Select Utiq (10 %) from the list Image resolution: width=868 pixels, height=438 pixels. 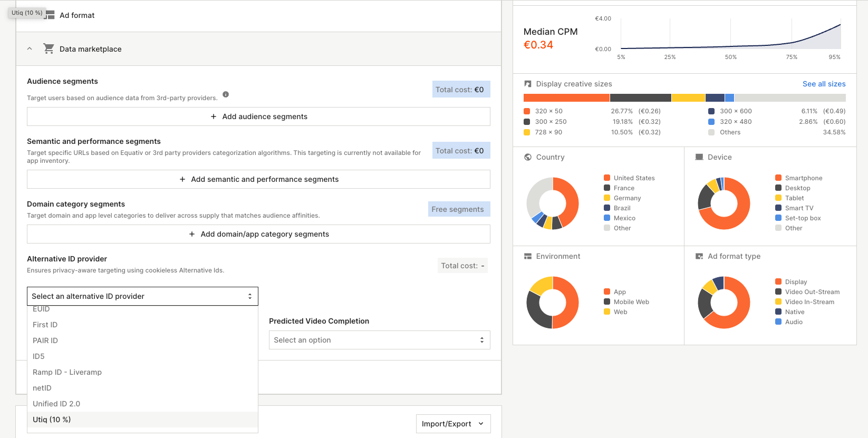pos(52,420)
